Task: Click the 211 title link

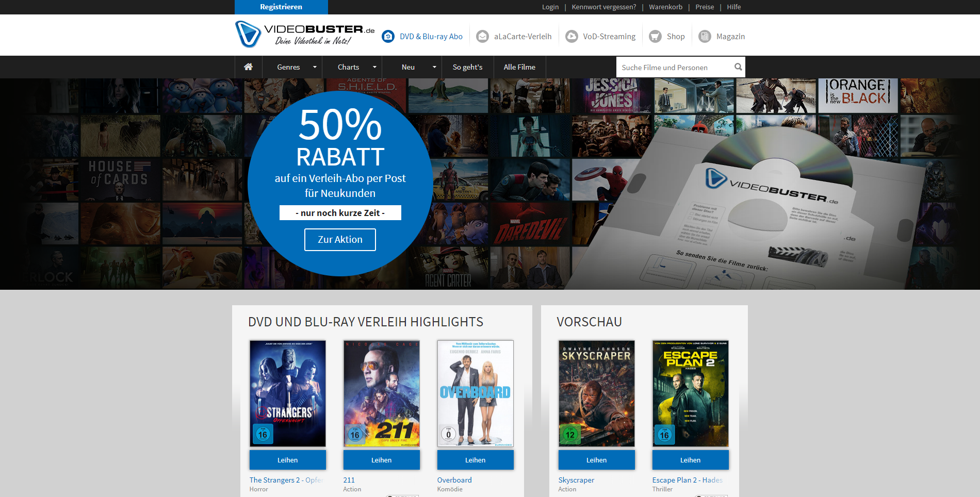Action: [349, 480]
